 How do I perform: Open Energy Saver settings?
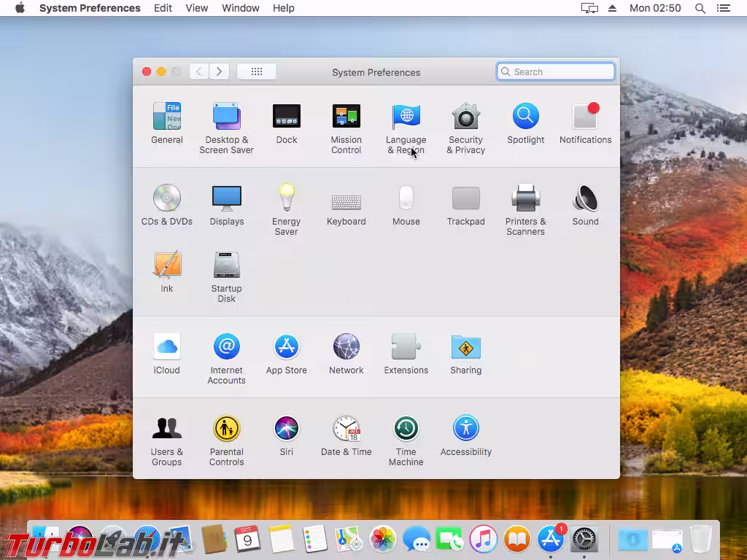tap(287, 197)
